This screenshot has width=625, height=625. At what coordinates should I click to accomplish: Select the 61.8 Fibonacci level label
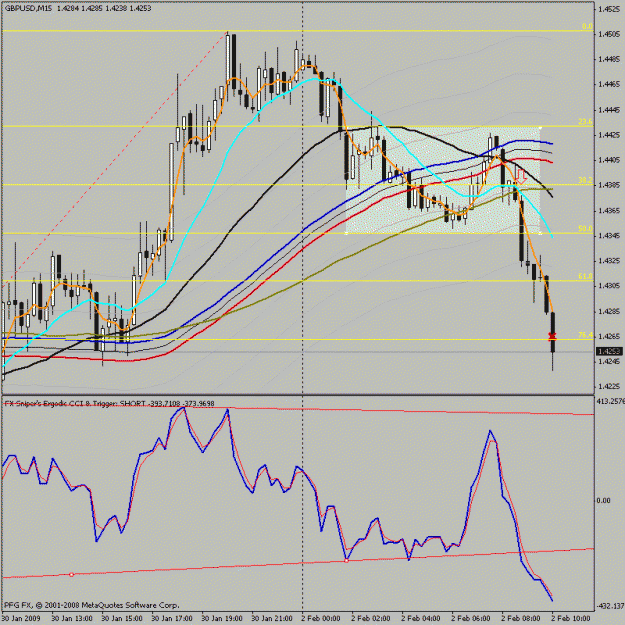(x=586, y=276)
